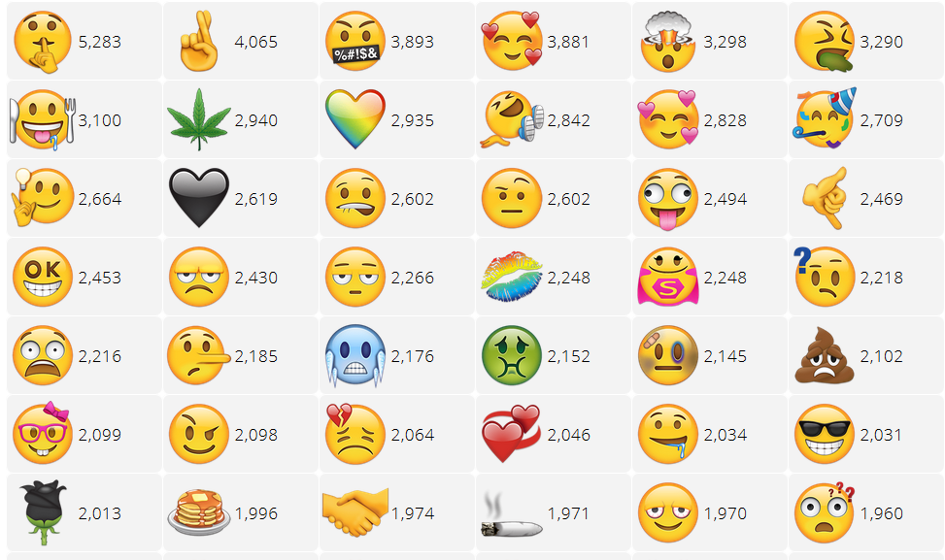
Task: Choose the sad poop emoji
Action: 825,355
